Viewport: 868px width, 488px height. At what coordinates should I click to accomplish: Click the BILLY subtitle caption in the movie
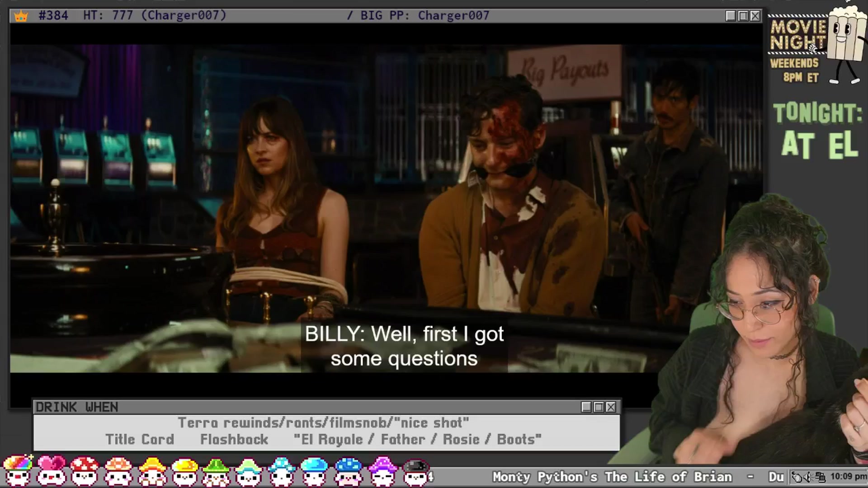404,346
